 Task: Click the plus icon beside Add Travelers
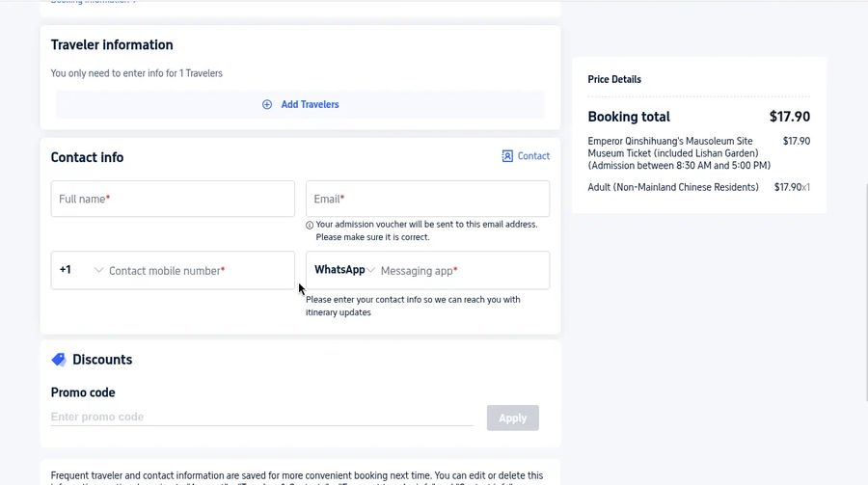267,105
